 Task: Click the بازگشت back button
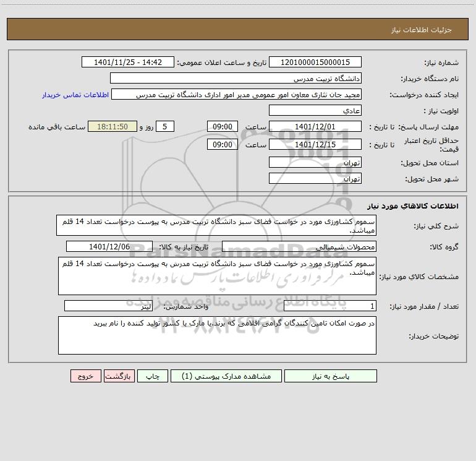pyautogui.click(x=119, y=376)
